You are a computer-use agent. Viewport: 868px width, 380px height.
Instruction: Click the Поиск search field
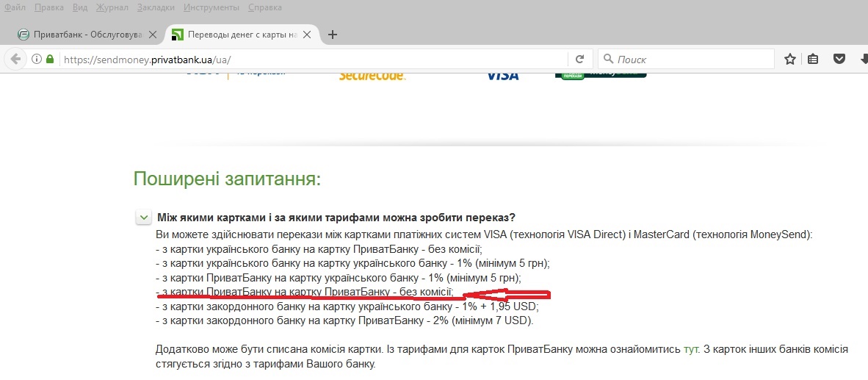point(686,60)
